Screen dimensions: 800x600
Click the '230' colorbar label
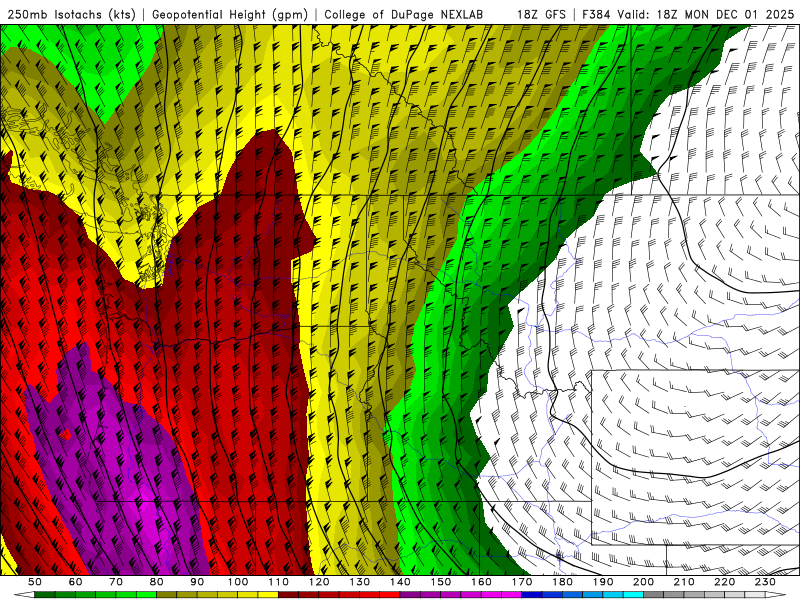tap(765, 582)
